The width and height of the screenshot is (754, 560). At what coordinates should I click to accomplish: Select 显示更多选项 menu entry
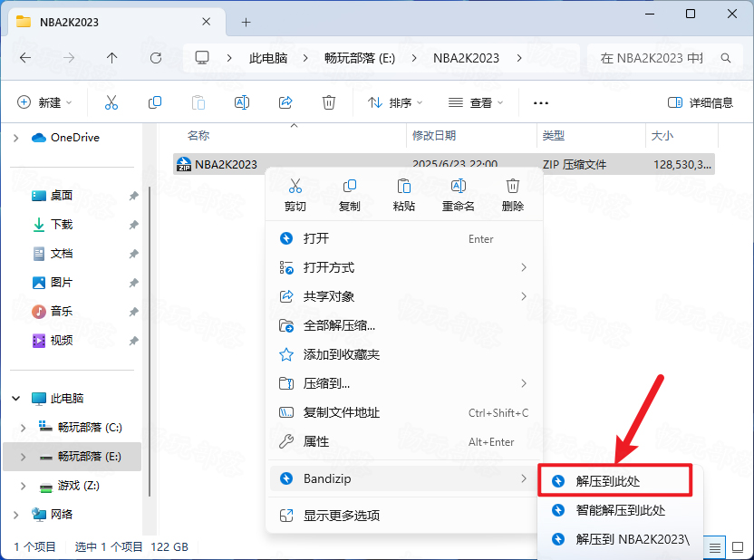click(404, 516)
